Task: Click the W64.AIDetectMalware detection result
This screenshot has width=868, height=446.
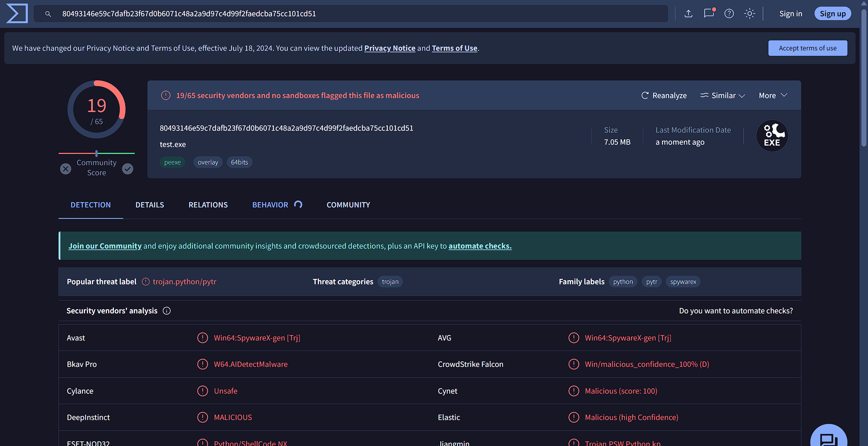Action: click(x=251, y=364)
